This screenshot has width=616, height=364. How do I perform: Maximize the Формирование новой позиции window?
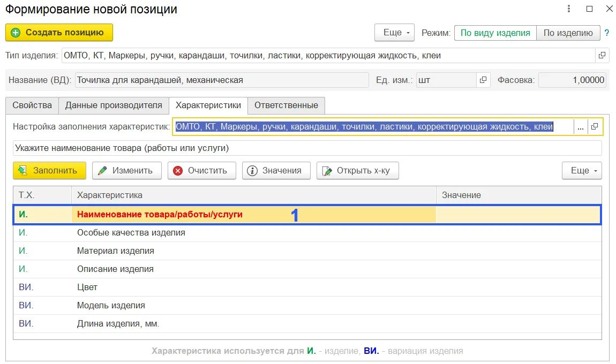[589, 9]
